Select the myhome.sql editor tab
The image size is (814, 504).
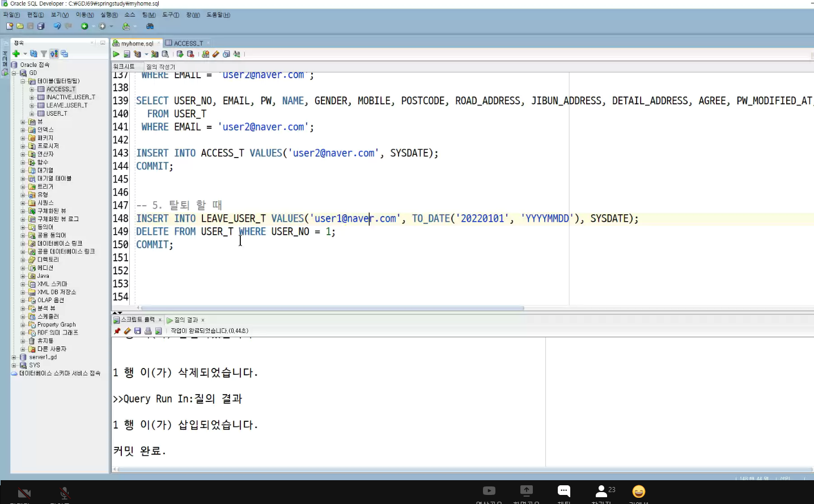[x=137, y=43]
